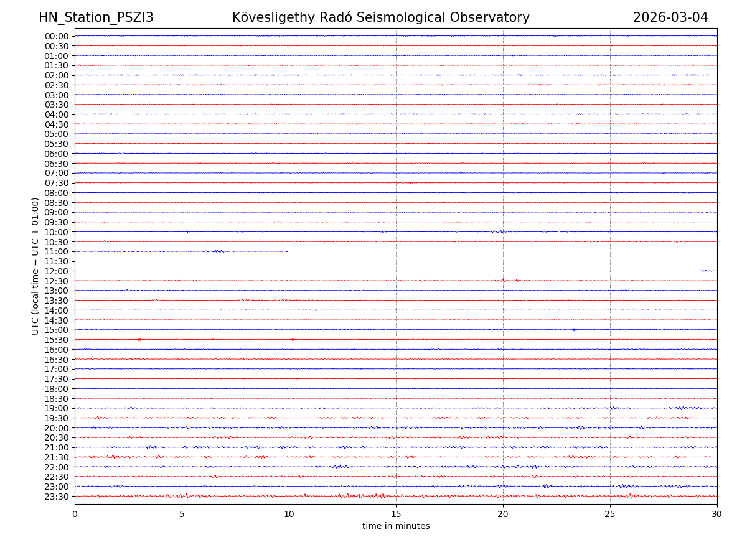Click the blue spike on the 15:00 trace
This screenshot has width=747, height=560.
[x=573, y=330]
